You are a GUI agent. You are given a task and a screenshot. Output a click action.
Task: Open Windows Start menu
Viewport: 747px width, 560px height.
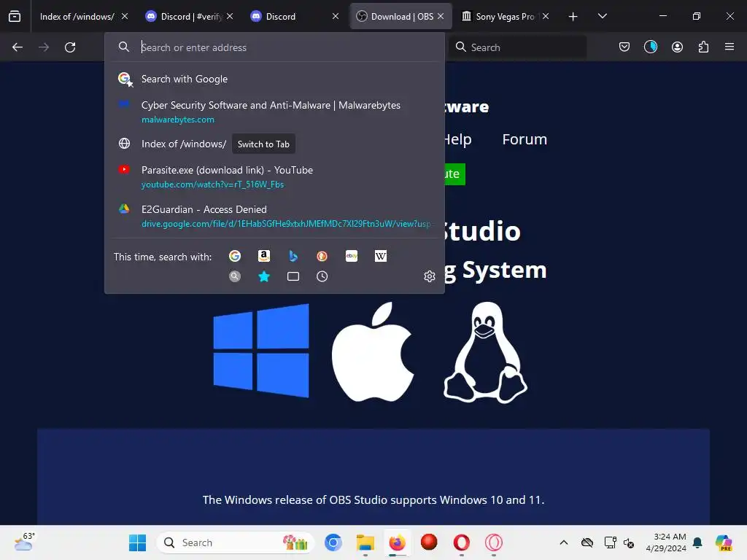pyautogui.click(x=138, y=542)
